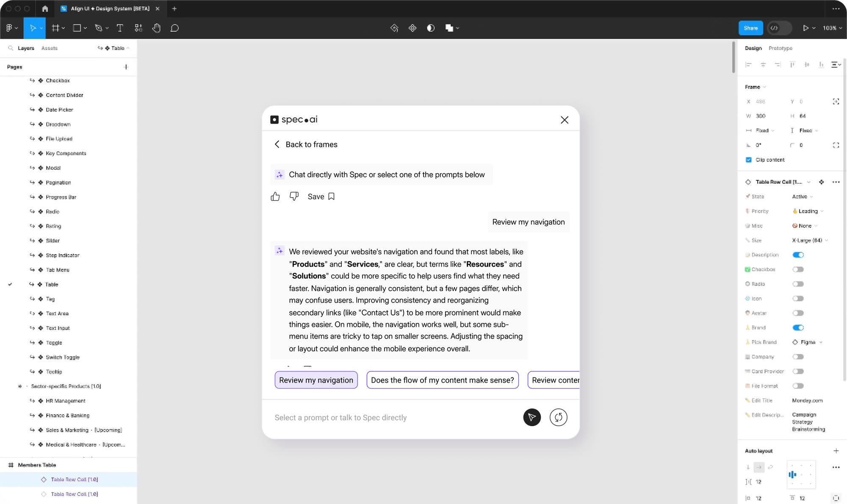
Task: Send the Spec prompt with the arrow icon
Action: point(532,417)
